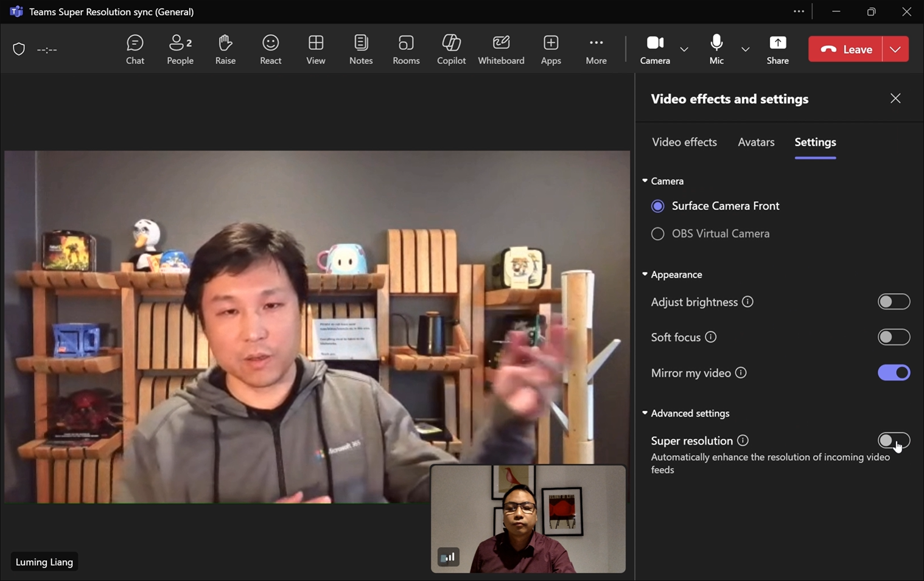924x581 pixels.
Task: Open the Chat panel
Action: 135,49
